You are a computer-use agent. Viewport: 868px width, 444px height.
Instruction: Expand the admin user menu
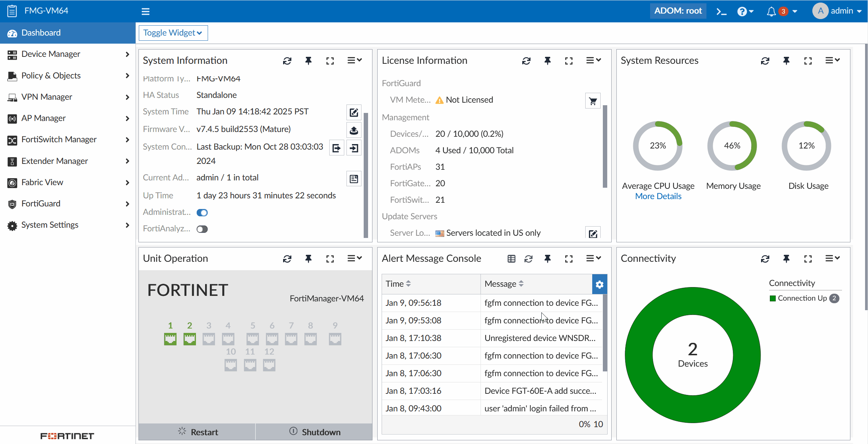point(837,11)
